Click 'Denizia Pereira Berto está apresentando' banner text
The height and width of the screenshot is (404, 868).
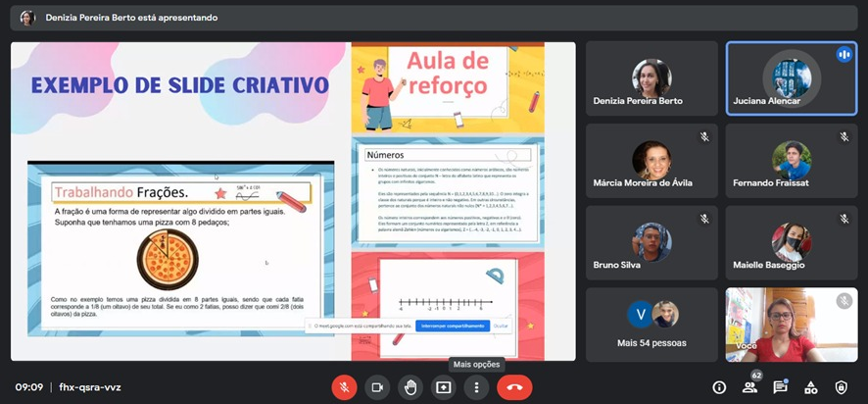(x=131, y=18)
